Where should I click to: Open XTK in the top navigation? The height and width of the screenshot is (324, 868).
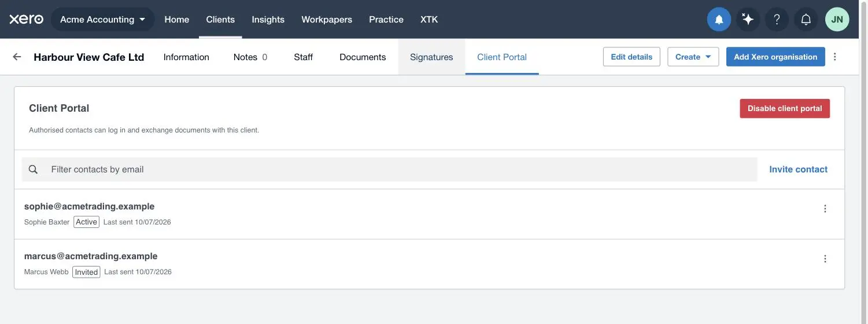tap(429, 19)
